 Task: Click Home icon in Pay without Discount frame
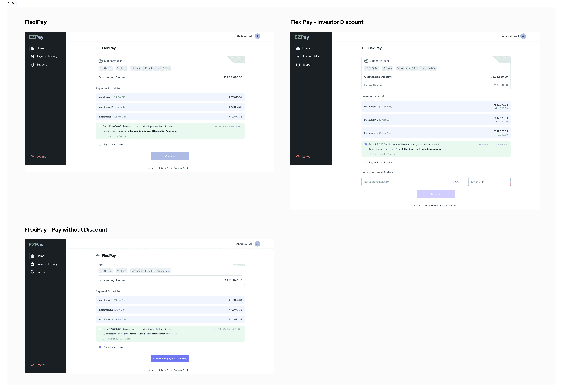point(32,256)
